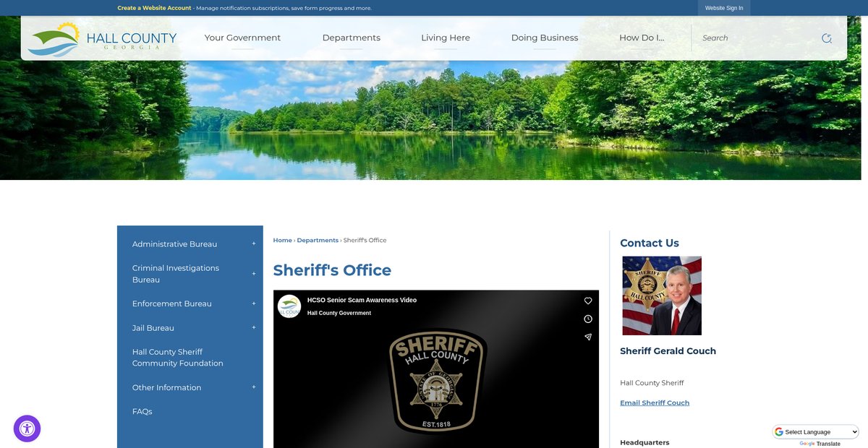Expand Criminal Investigations Bureau submenu
The height and width of the screenshot is (448, 868).
[x=254, y=274]
